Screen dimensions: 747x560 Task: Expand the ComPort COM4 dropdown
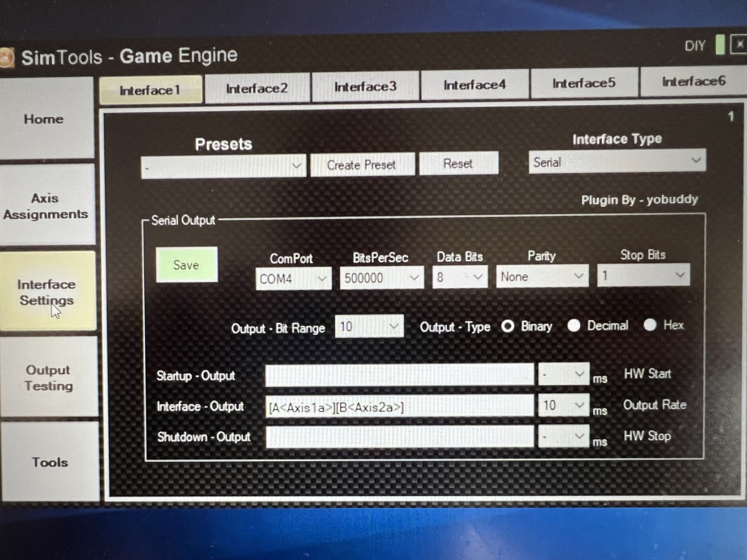(x=294, y=279)
